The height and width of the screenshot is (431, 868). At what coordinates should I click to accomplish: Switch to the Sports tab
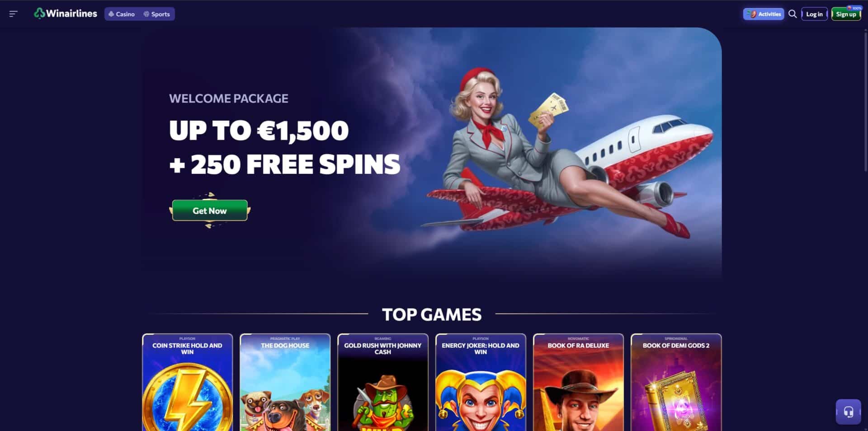(x=157, y=14)
